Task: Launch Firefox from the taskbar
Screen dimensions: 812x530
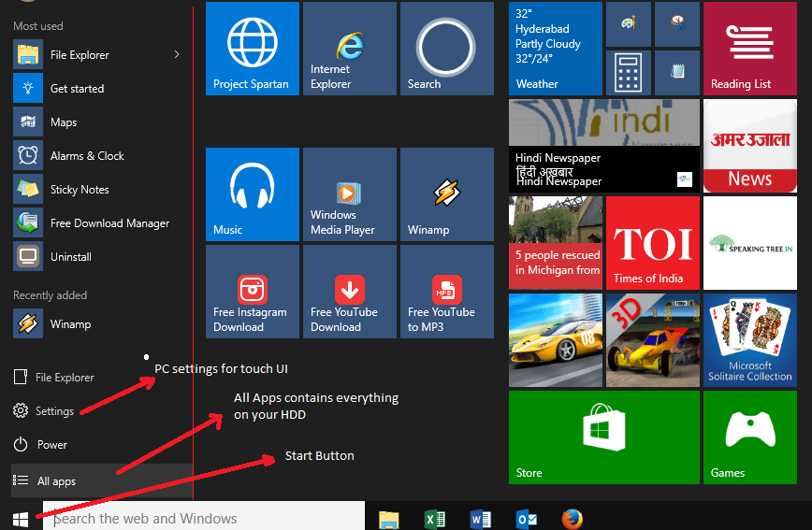Action: 573,519
